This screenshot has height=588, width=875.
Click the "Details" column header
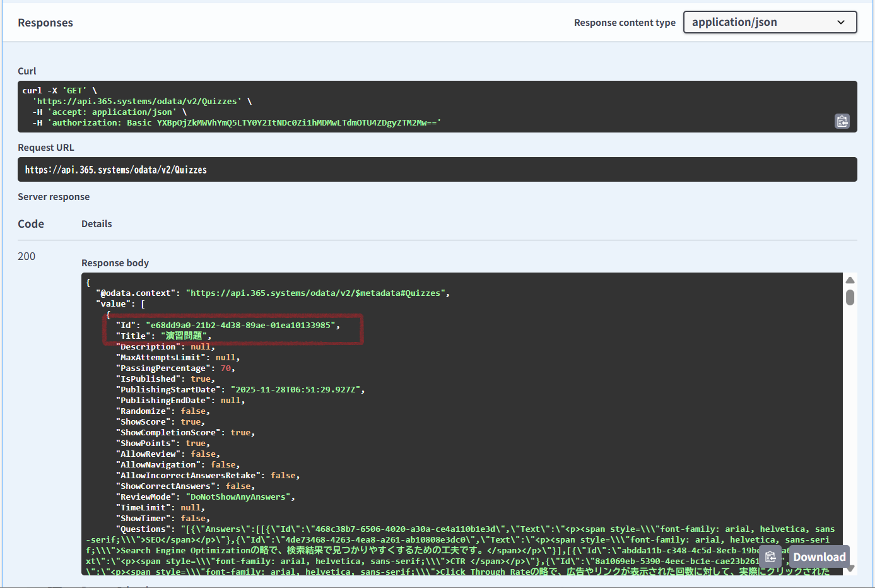(x=97, y=224)
